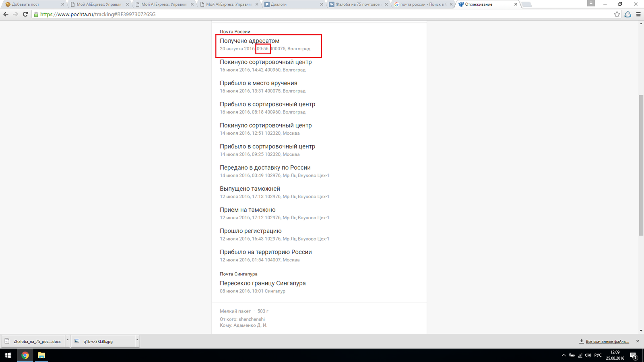This screenshot has width=644, height=362.
Task: Close the Жалоба на 75 почтовое tab
Action: [x=386, y=4]
